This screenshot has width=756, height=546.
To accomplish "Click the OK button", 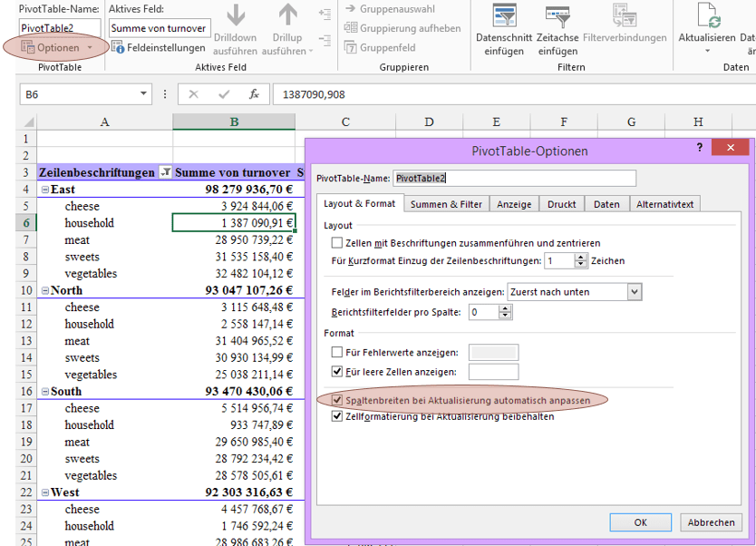I will coord(640,522).
